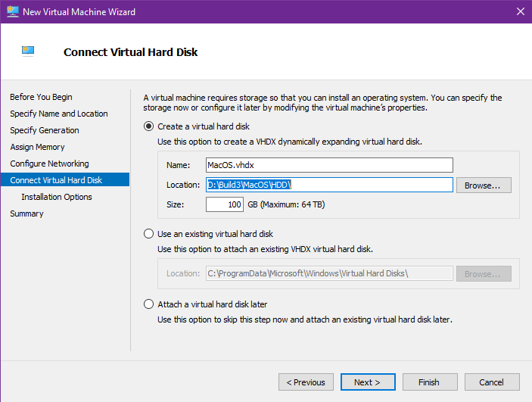Go to Specify Name and Location step
This screenshot has height=402, width=532.
(x=58, y=114)
